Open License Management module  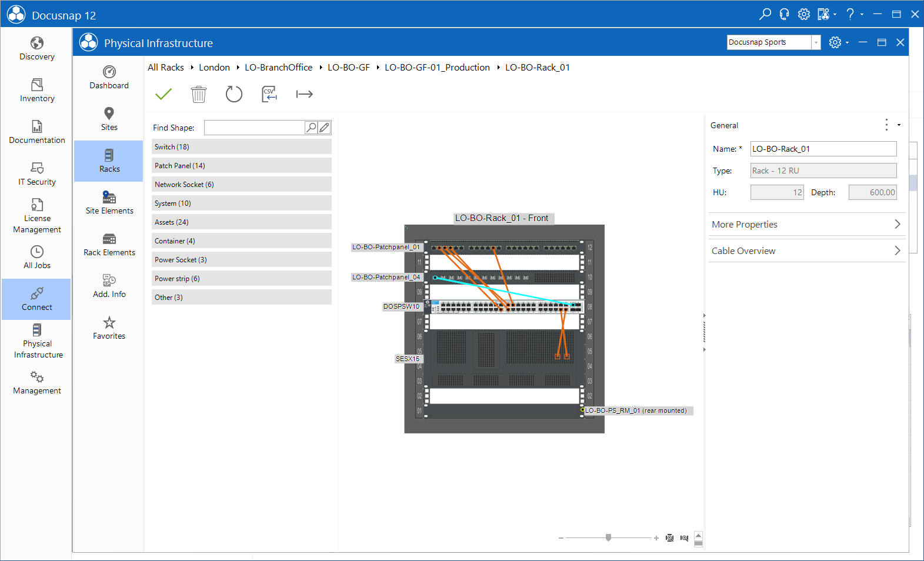point(36,216)
